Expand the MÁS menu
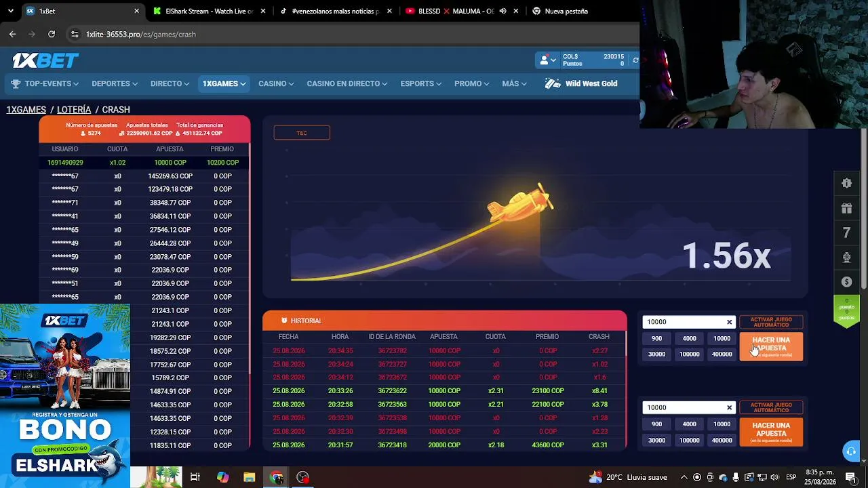868x488 pixels. [x=515, y=83]
